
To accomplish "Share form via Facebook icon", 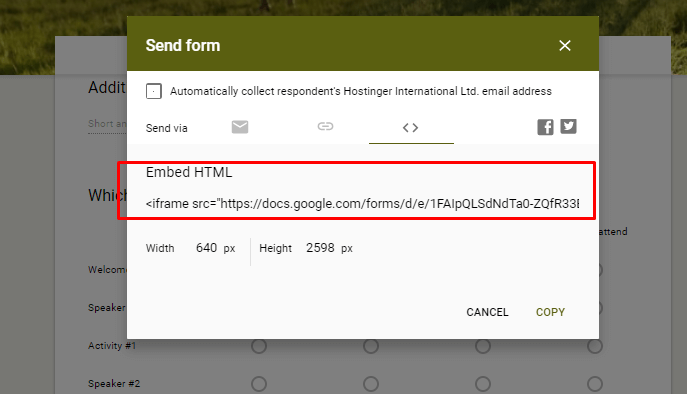I will click(x=545, y=127).
